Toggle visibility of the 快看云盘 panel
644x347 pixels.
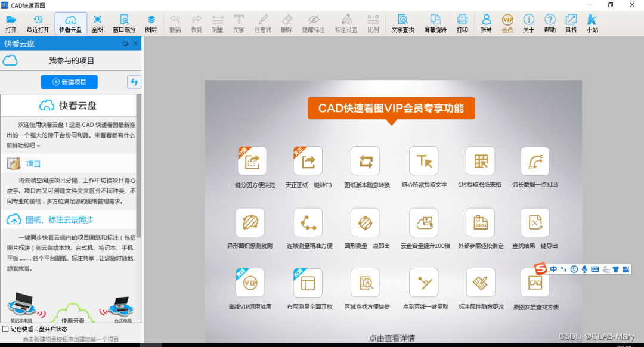(x=126, y=43)
